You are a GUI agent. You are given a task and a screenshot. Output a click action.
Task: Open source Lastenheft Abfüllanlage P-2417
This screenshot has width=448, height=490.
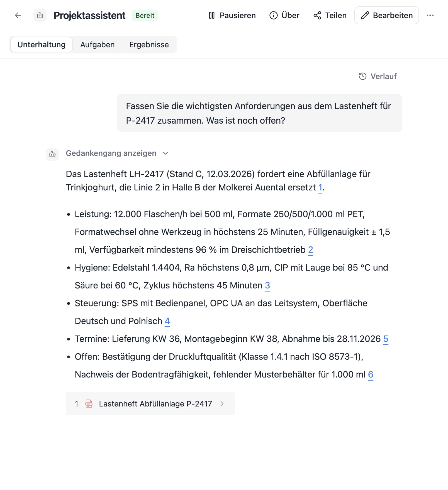tap(150, 404)
